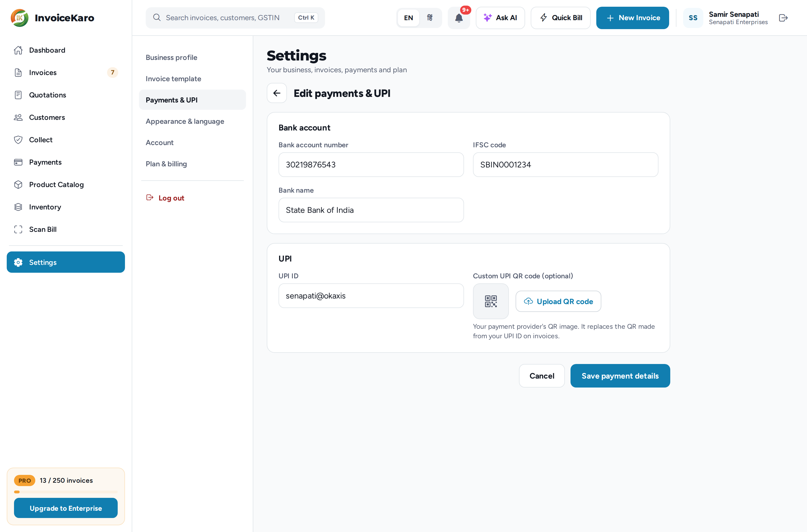Viewport: 807px width, 532px height.
Task: Open the Ask AI assistant
Action: (500, 18)
